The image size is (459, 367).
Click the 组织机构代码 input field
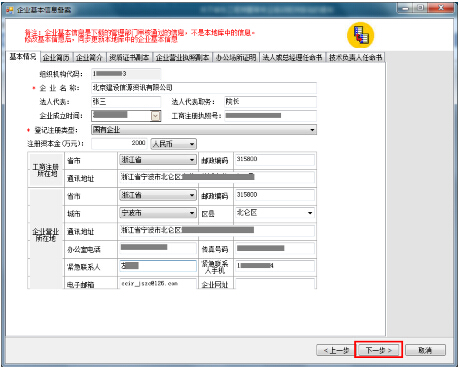point(126,74)
